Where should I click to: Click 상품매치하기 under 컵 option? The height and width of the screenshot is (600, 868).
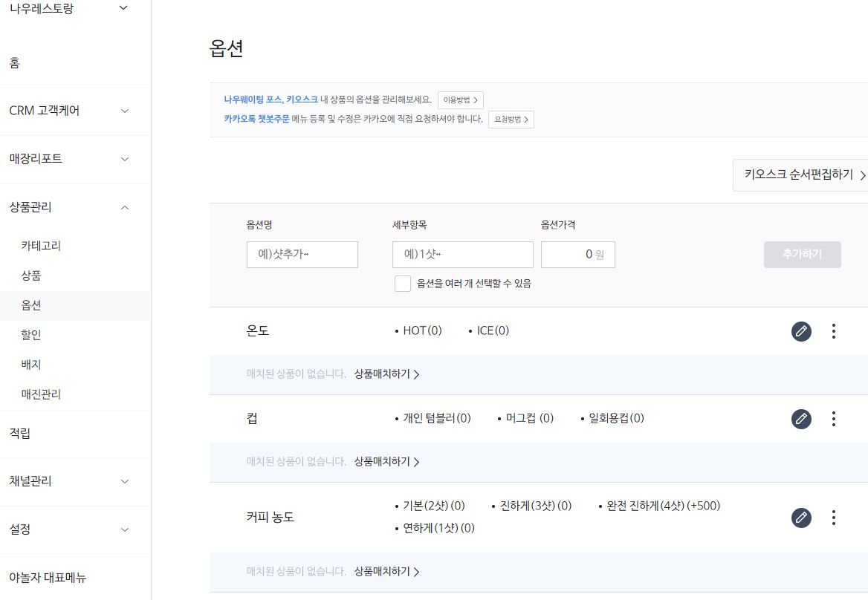click(x=386, y=462)
